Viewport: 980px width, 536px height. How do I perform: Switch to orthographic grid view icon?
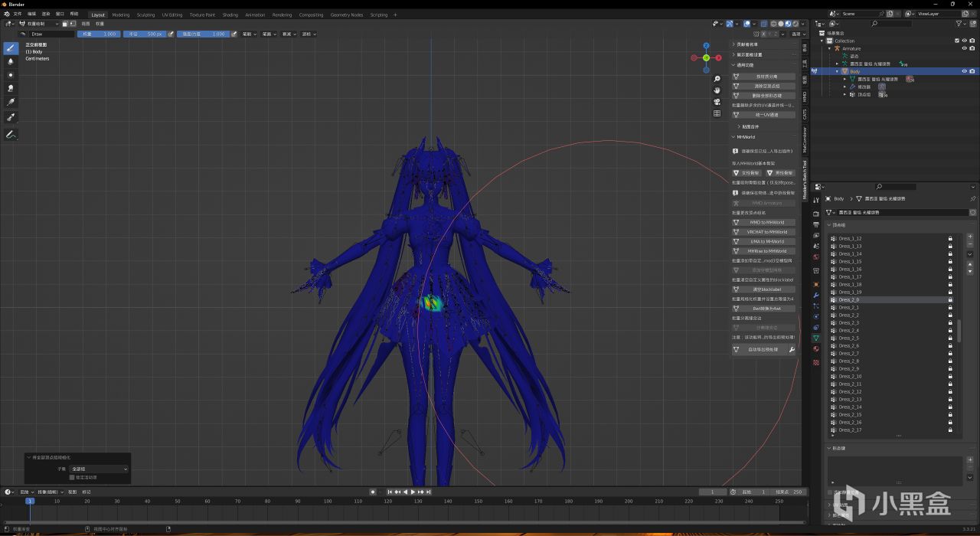[x=717, y=113]
